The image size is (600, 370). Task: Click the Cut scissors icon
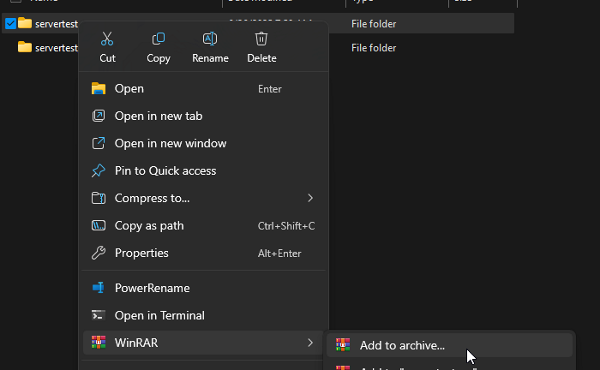click(107, 39)
